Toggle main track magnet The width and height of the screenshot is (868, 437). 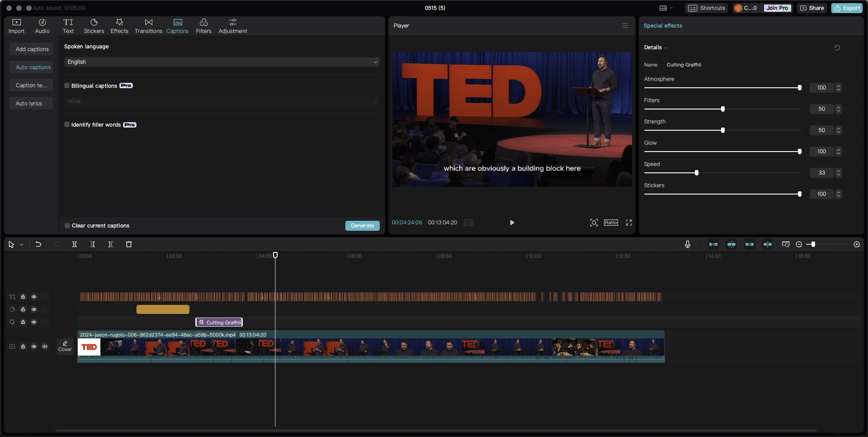pyautogui.click(x=713, y=244)
